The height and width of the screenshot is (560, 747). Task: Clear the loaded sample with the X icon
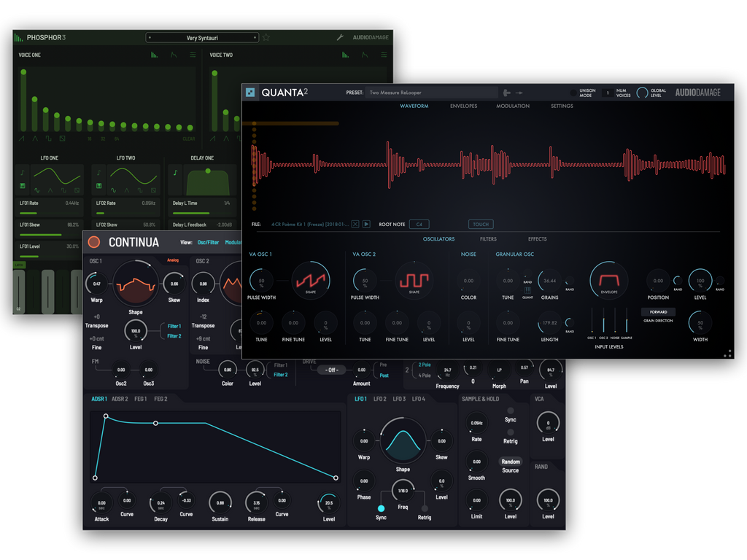tap(355, 224)
